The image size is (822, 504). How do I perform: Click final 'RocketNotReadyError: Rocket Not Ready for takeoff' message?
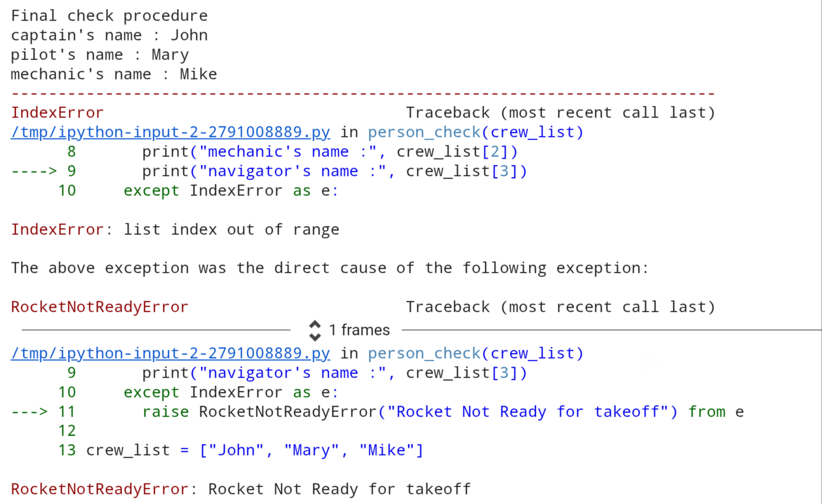point(241,489)
